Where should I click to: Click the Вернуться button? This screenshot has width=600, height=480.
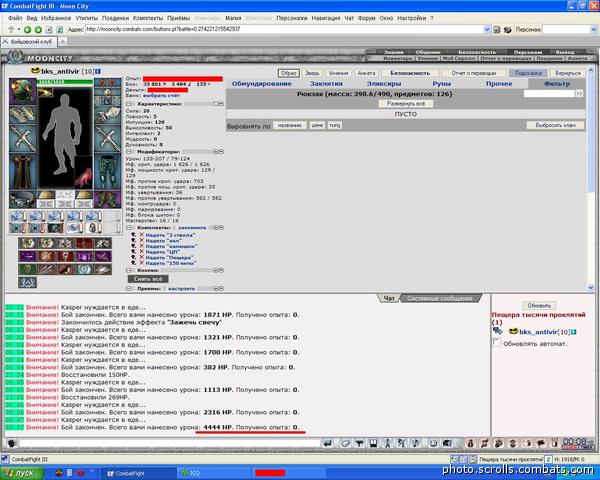click(x=568, y=73)
